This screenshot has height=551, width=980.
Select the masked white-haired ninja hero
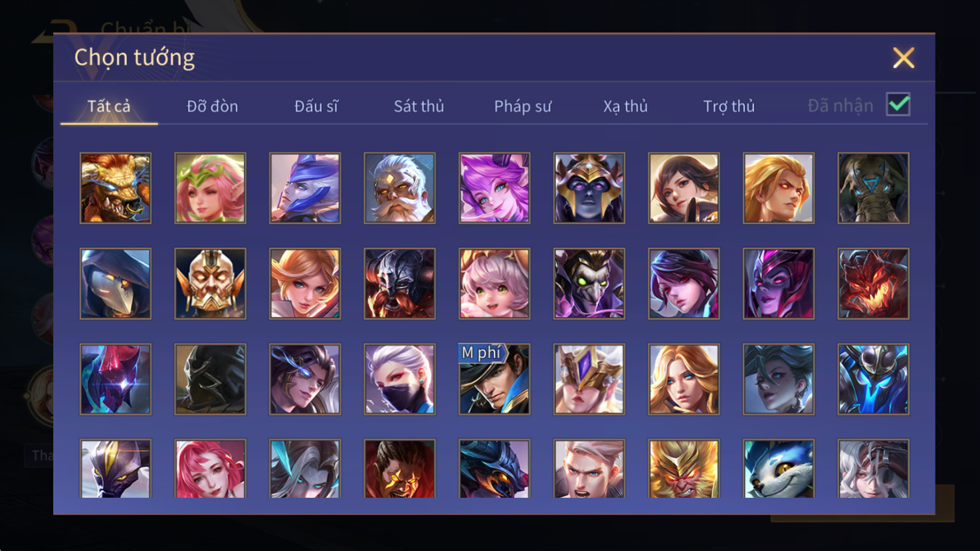pyautogui.click(x=399, y=379)
